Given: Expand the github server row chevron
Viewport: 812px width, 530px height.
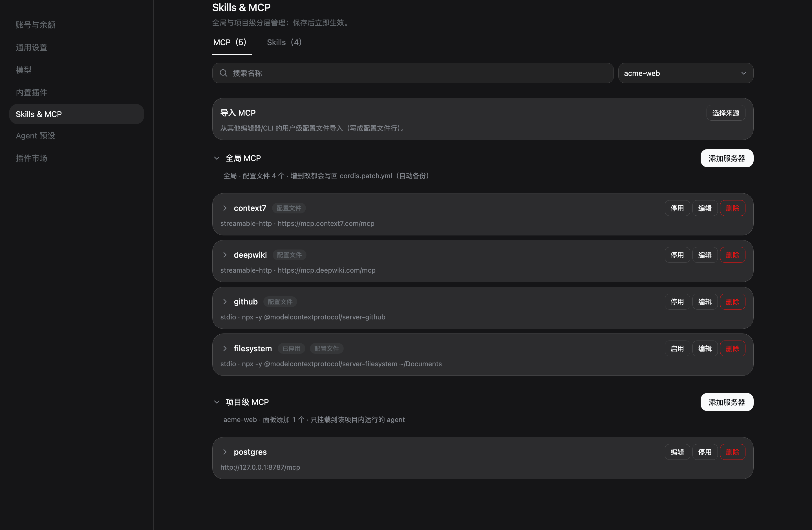Looking at the screenshot, I should point(225,301).
